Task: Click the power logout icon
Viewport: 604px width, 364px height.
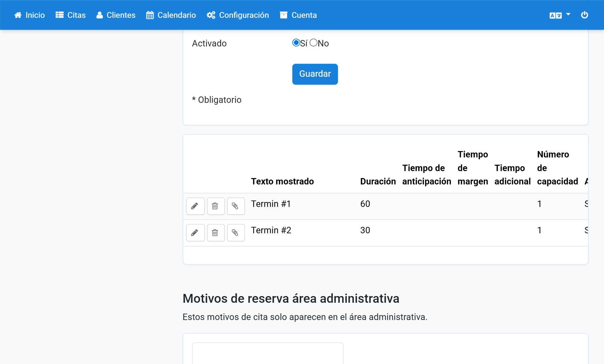Action: [x=584, y=15]
